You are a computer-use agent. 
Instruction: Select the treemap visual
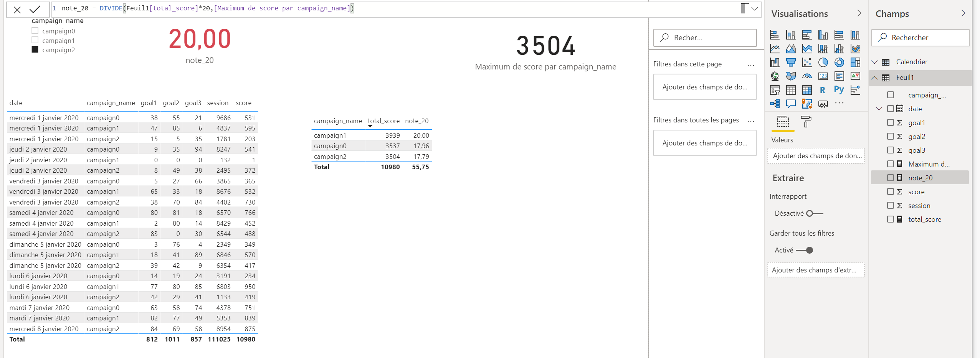click(x=855, y=63)
